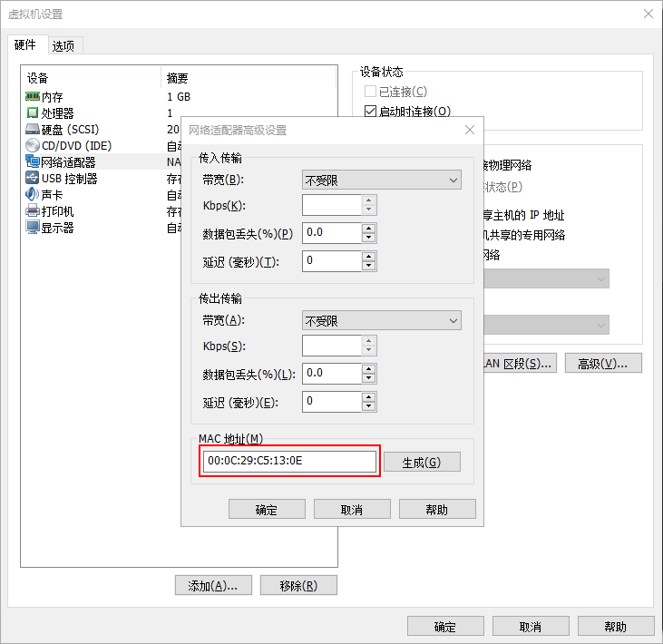
Task: Click the 添加(A)... button
Action: (213, 585)
